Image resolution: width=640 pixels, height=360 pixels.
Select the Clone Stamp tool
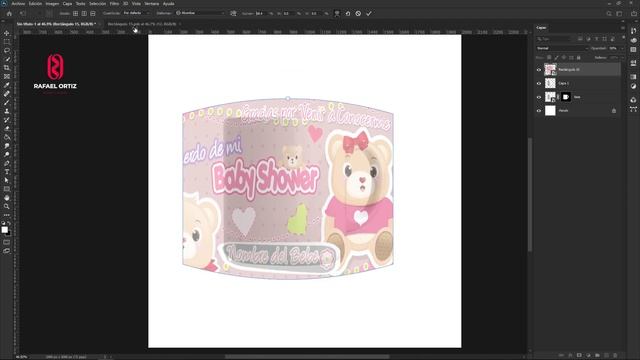pos(7,111)
